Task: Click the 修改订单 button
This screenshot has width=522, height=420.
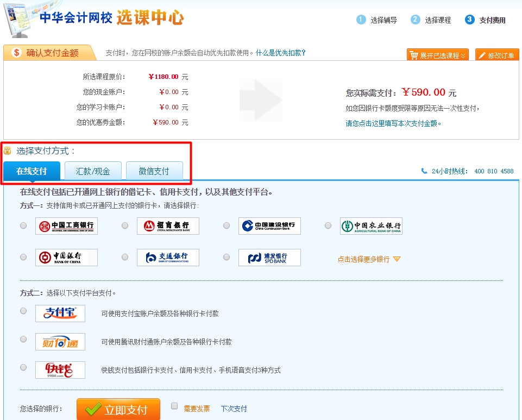Action: (x=496, y=54)
